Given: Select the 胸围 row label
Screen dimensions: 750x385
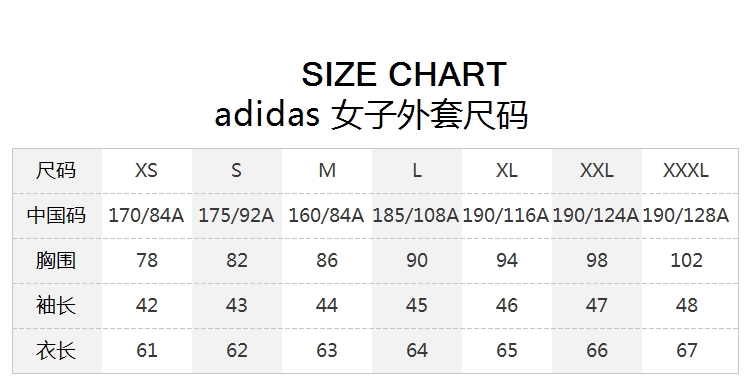Looking at the screenshot, I should 56,260.
